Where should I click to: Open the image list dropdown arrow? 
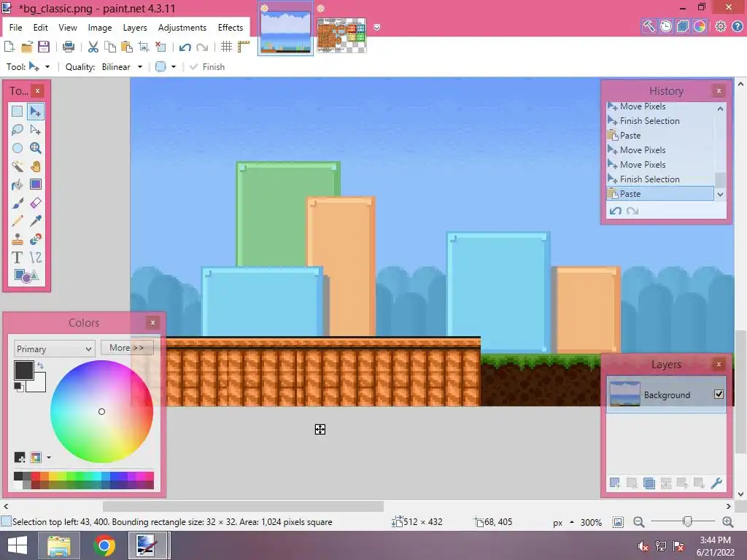click(x=377, y=27)
